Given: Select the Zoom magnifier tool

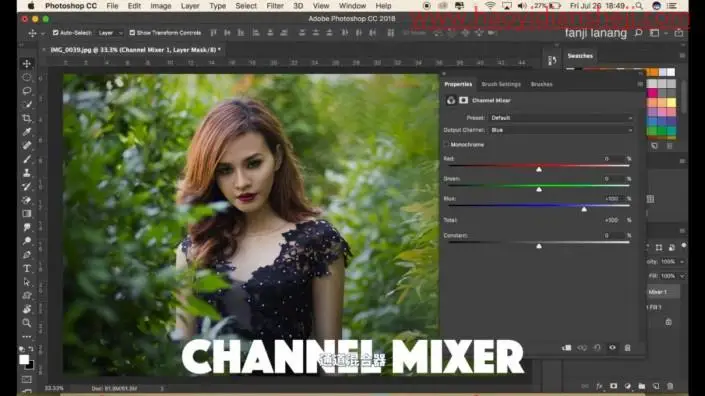Looking at the screenshot, I should click(27, 323).
